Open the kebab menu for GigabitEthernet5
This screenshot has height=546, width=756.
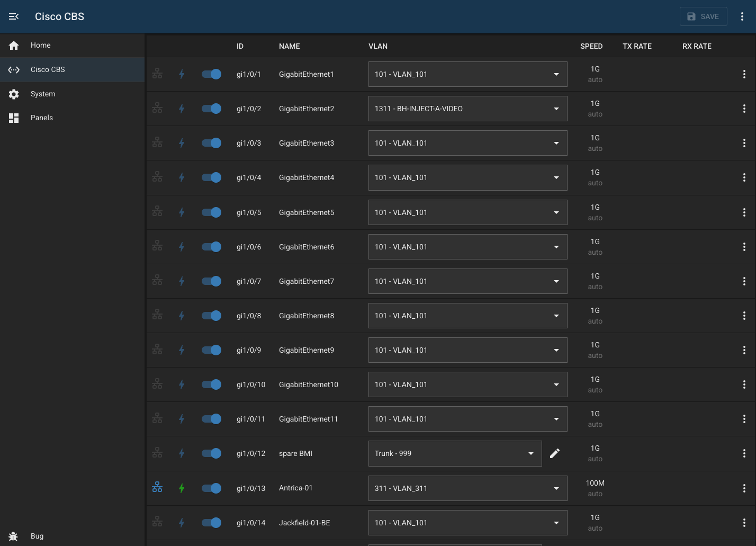(744, 212)
